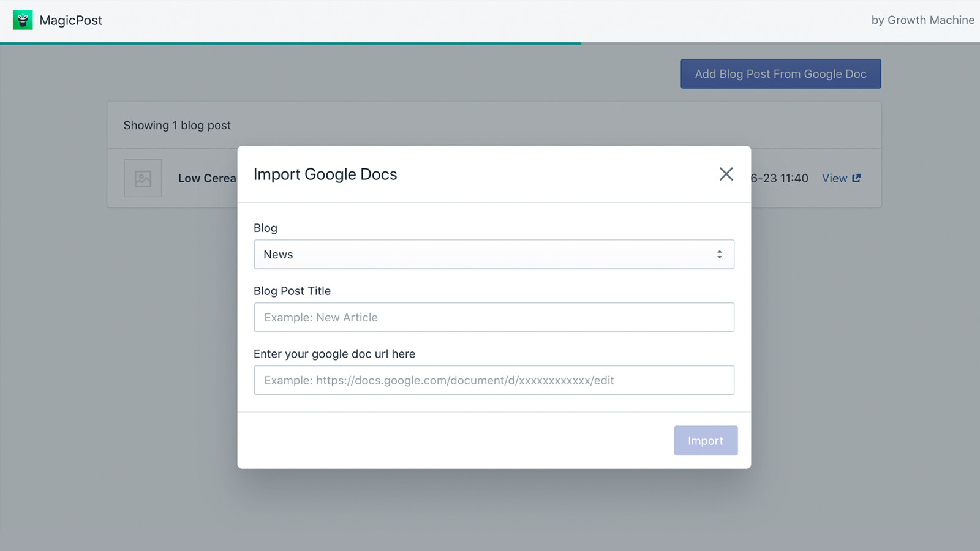Open the Blog dropdown showing News
This screenshot has width=980, height=551.
[x=494, y=254]
